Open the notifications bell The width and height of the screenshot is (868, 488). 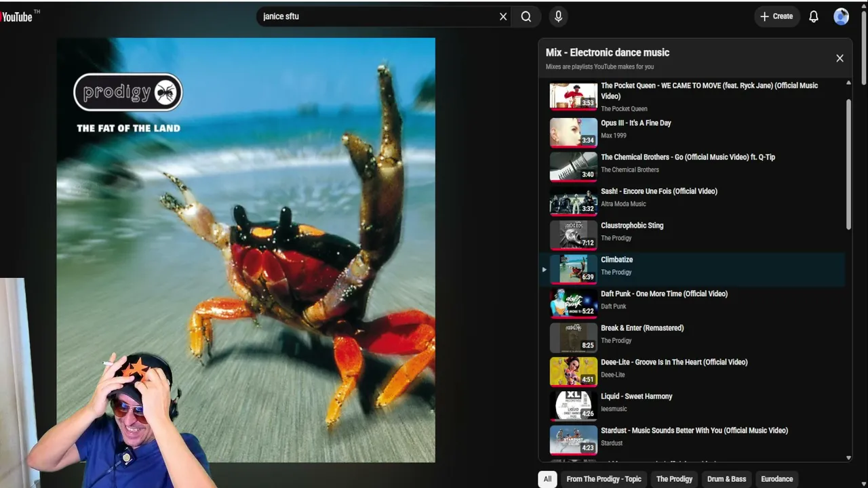[814, 17]
